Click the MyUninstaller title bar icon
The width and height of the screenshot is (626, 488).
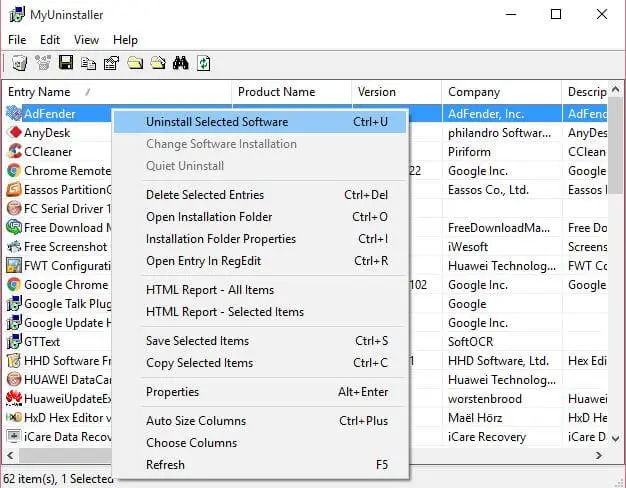click(17, 15)
